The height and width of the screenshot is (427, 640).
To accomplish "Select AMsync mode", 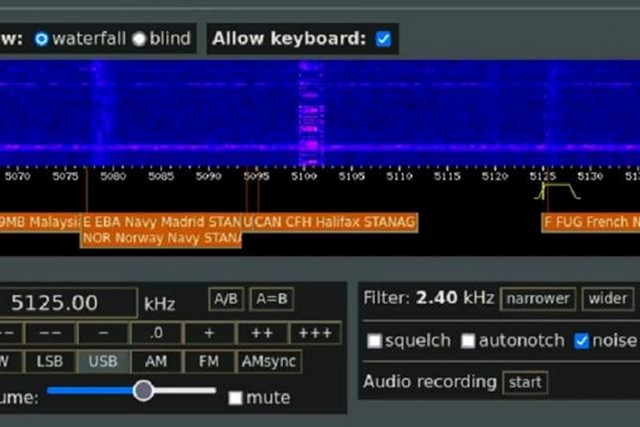I will pyautogui.click(x=267, y=362).
